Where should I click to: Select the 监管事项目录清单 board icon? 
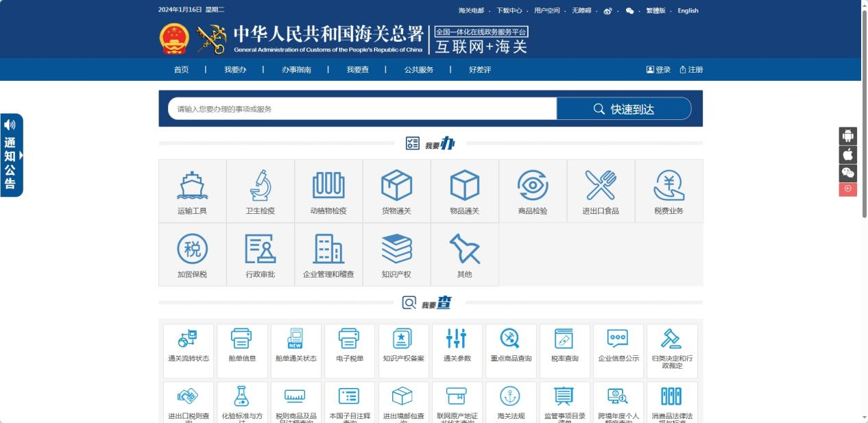tap(564, 396)
